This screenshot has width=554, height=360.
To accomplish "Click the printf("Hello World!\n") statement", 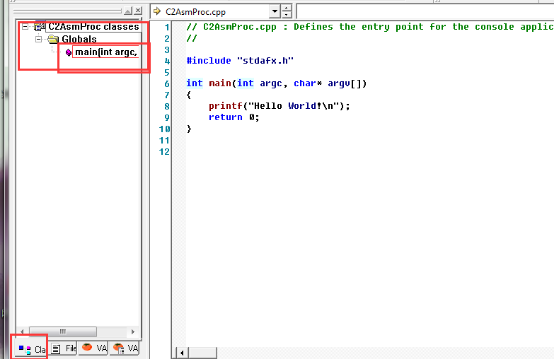I will tap(279, 106).
